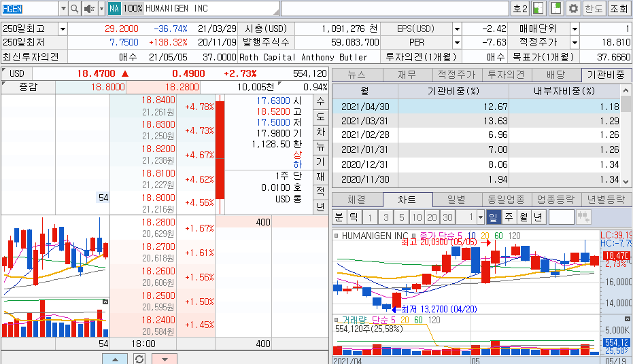
Task: Click the institutional table scrollbar down arrow
Action: [x=626, y=182]
